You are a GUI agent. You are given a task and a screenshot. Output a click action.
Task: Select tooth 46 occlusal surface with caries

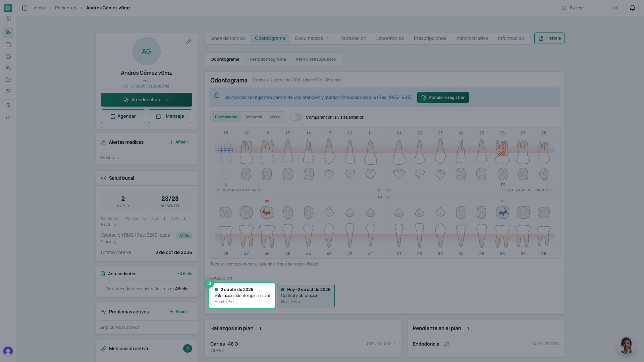pos(267,213)
